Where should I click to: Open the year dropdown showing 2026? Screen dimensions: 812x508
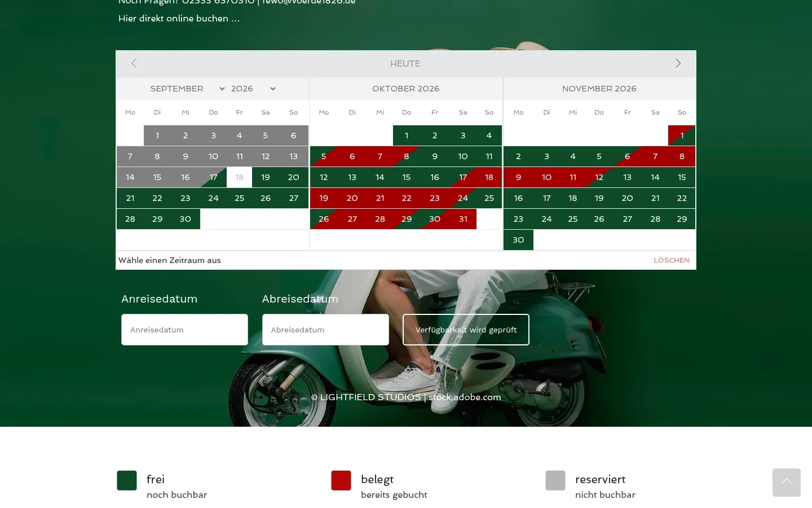coord(253,89)
